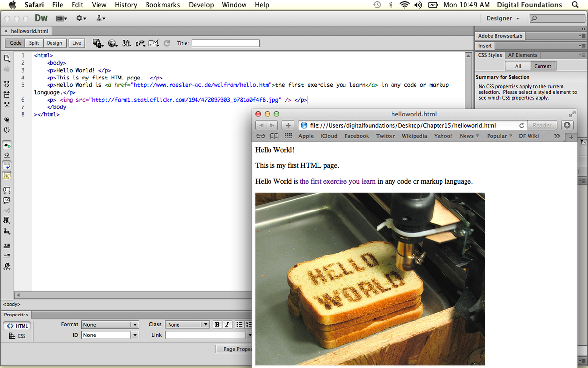Click the 'the first exercise you learn' link

(338, 181)
